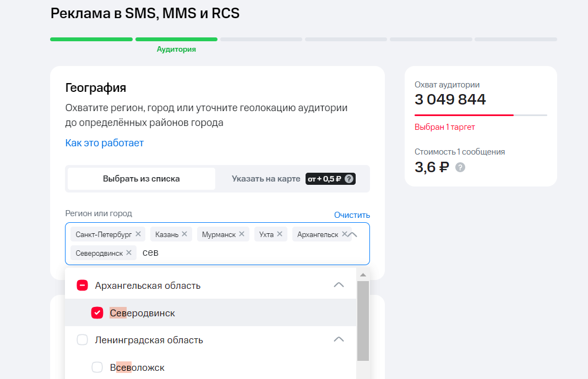
Task: Open the help icon near message cost
Action: click(x=460, y=167)
